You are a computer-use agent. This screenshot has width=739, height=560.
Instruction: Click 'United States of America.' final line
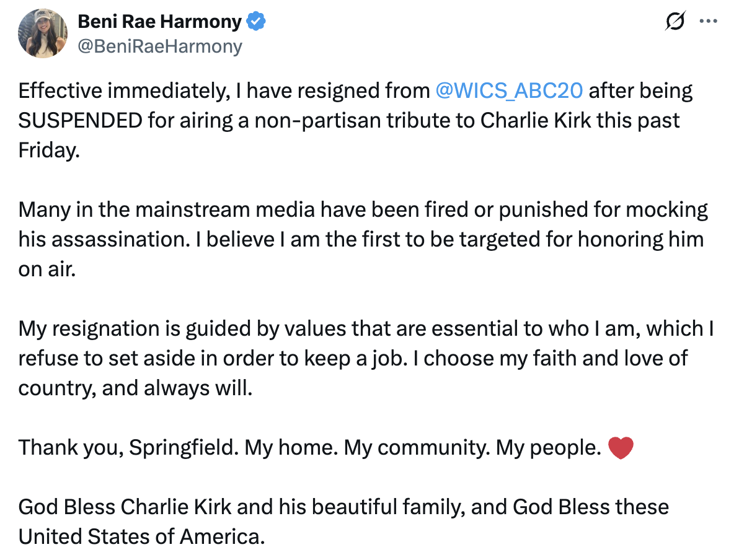coord(141,536)
